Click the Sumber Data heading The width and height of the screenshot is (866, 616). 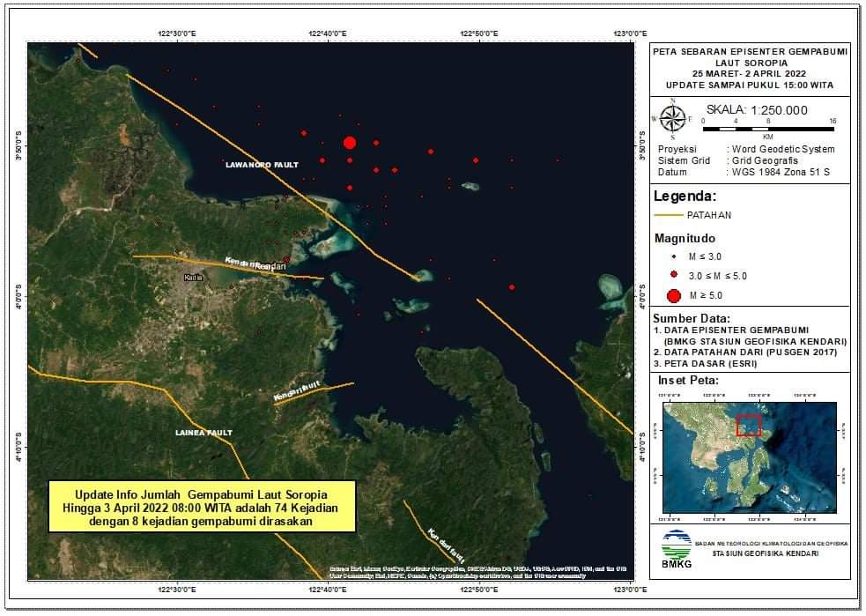[x=692, y=317]
